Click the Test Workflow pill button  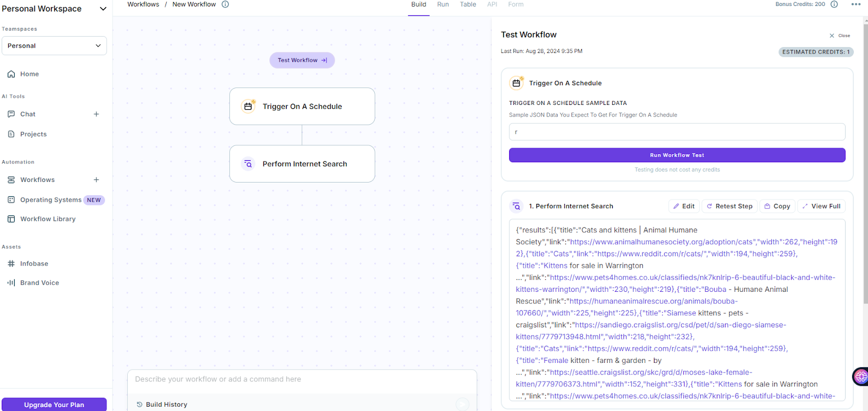tap(302, 60)
